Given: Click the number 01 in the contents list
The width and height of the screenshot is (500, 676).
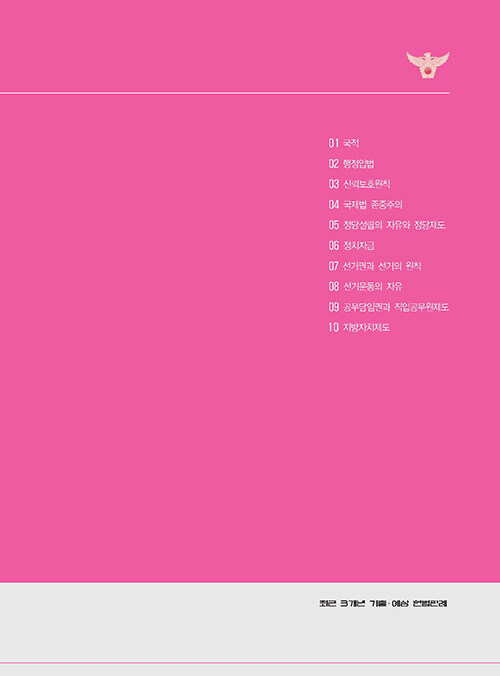Looking at the screenshot, I should coord(334,143).
